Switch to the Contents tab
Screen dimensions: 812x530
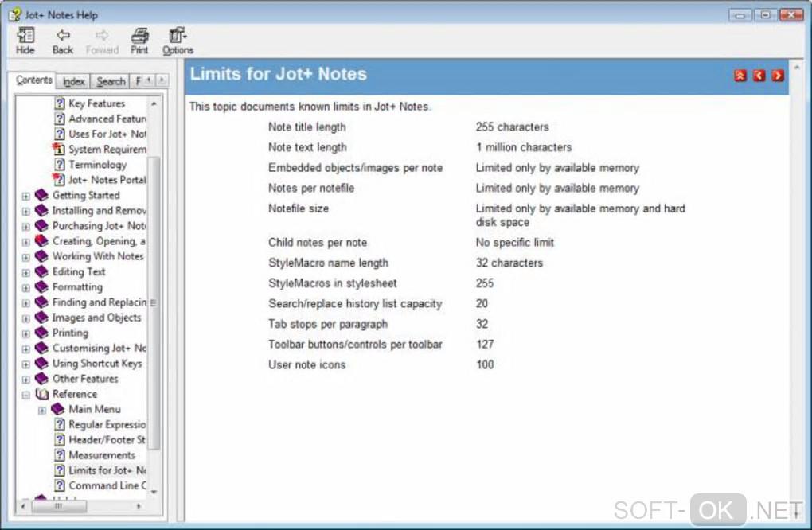tap(33, 80)
